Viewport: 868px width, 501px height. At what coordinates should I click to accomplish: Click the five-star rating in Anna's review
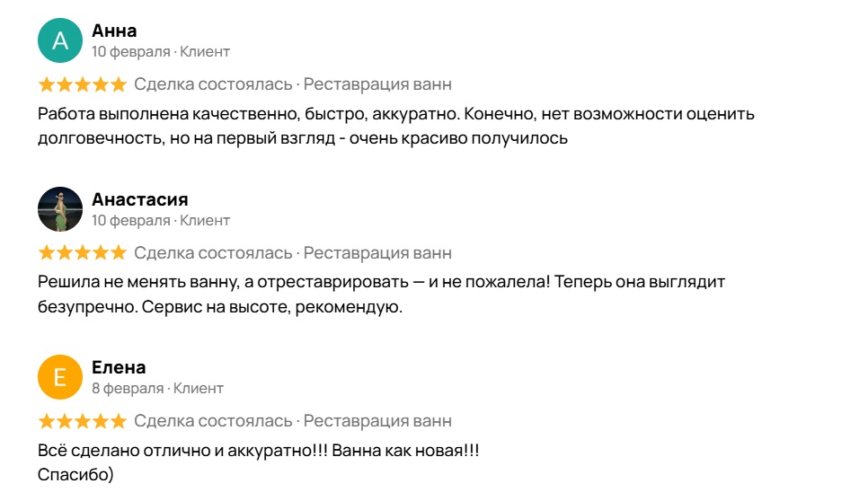[83, 85]
